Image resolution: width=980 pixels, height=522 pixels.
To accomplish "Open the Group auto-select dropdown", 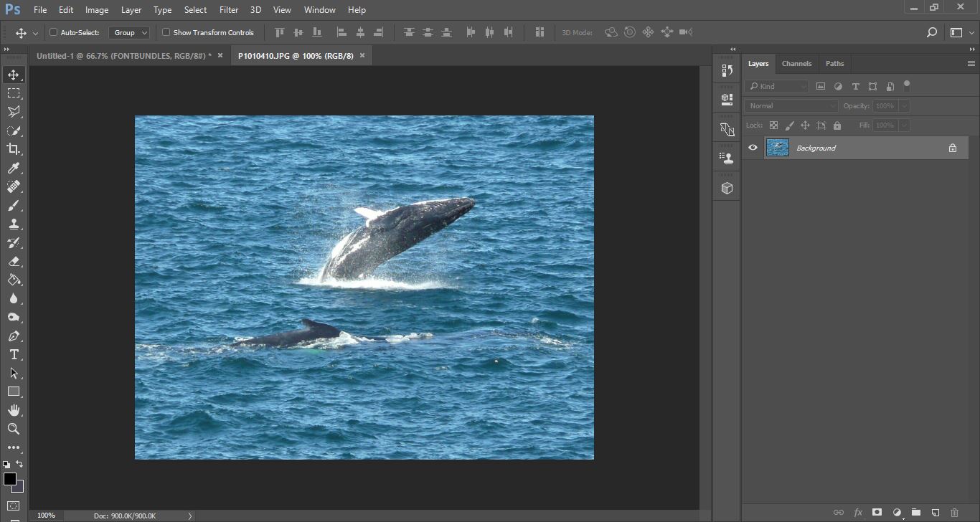I will coord(129,32).
